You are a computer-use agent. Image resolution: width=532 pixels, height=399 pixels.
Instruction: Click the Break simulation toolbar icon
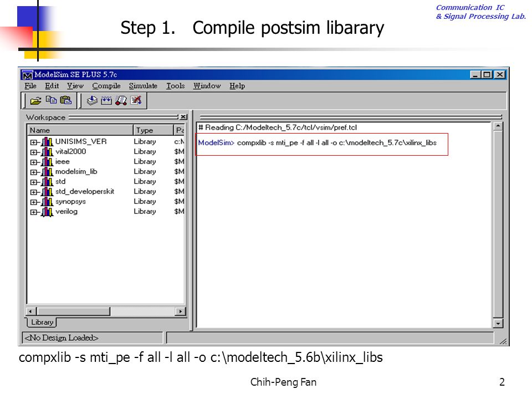(136, 100)
